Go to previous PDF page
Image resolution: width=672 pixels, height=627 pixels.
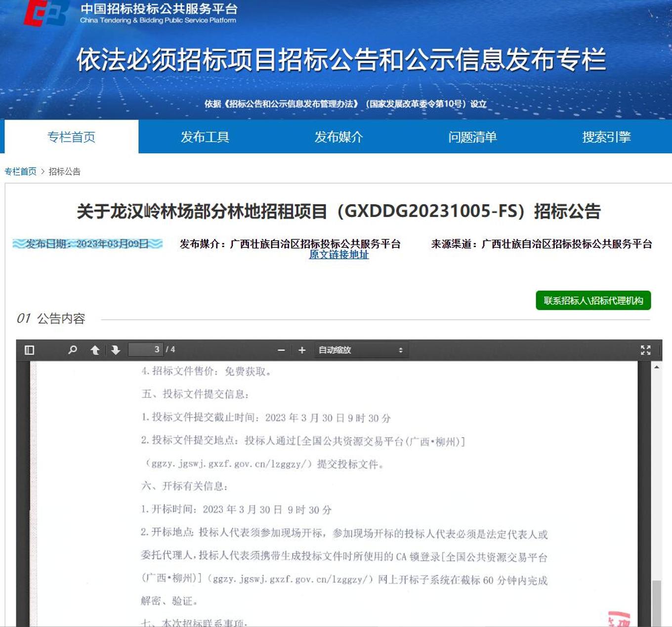tap(95, 350)
